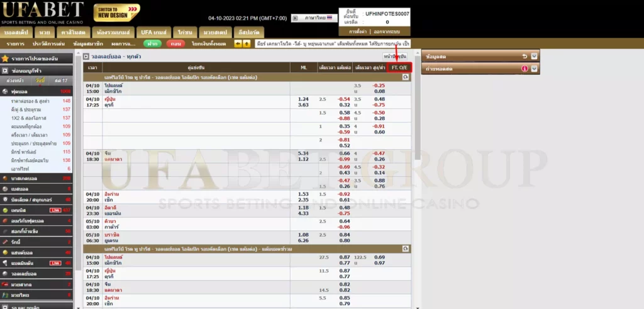Click the up arrow icon beside news ticker
The height and width of the screenshot is (309, 644).
(246, 43)
